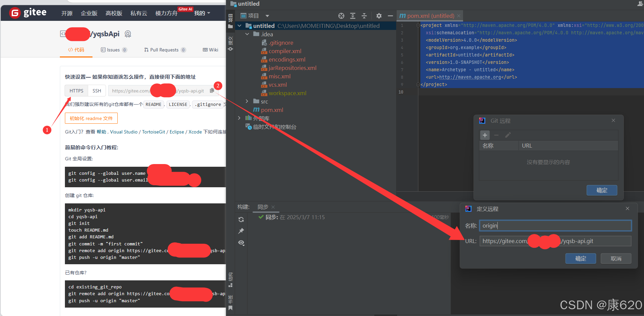The image size is (644, 316).
Task: Click the LICENSE tag link
Action: (178, 105)
